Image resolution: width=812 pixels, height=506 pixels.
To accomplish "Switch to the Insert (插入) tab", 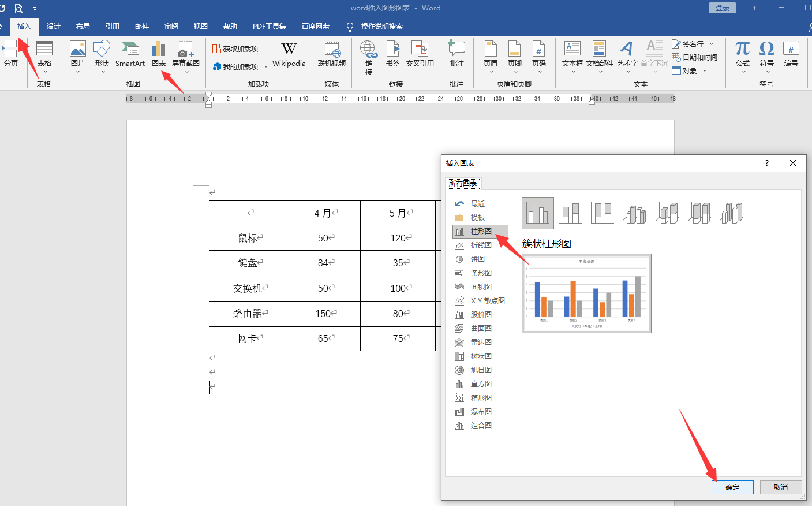I will click(24, 27).
